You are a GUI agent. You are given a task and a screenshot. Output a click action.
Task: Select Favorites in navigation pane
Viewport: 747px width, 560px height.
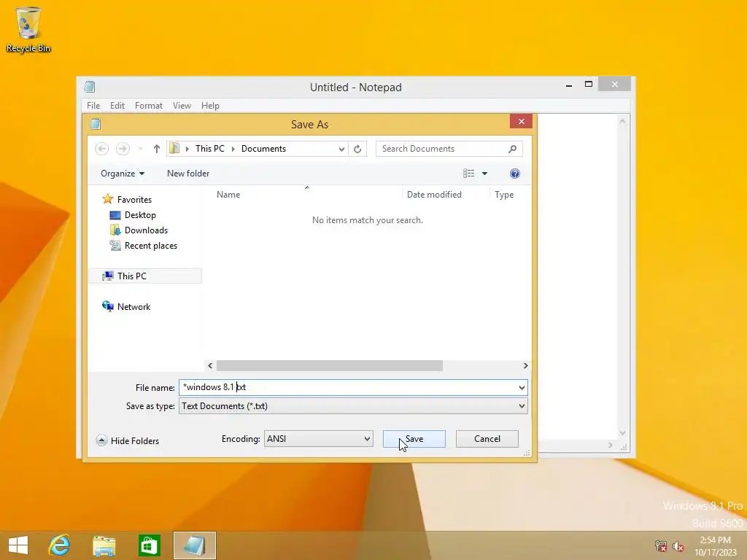(x=134, y=200)
